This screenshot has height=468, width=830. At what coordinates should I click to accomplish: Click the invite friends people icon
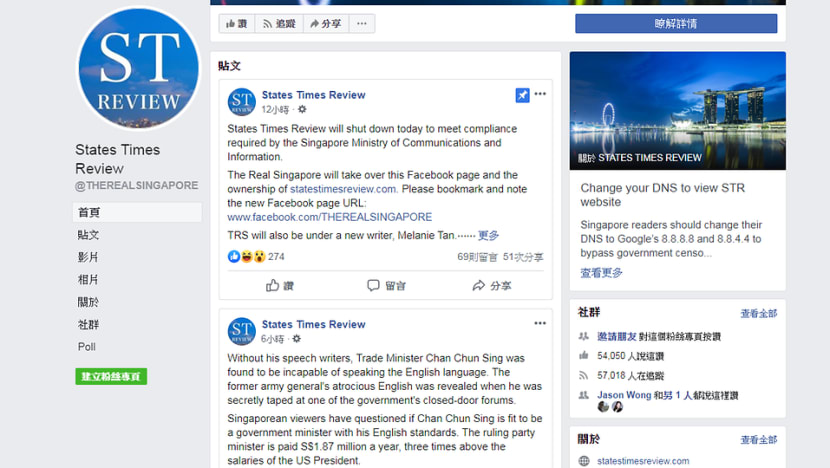click(584, 336)
